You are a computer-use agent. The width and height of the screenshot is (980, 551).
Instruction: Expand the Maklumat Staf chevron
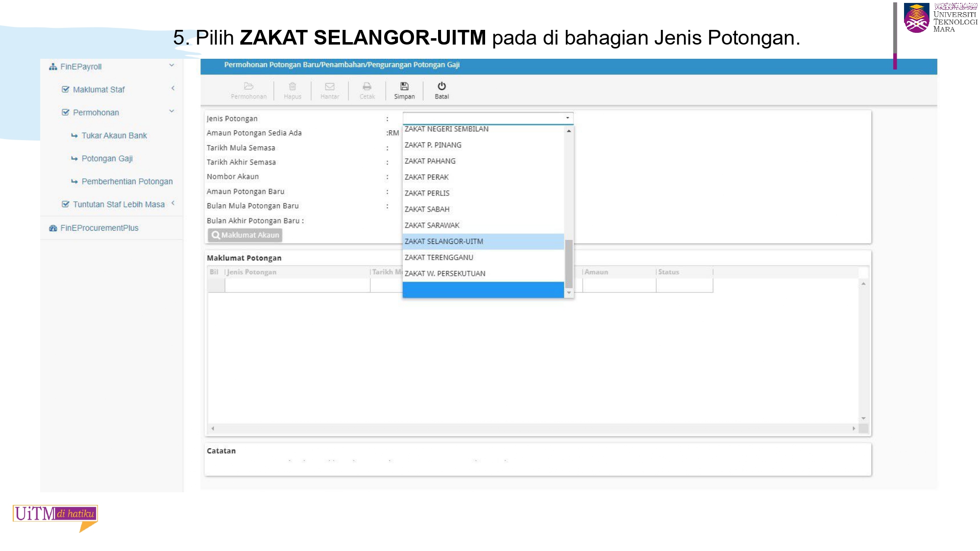(173, 88)
